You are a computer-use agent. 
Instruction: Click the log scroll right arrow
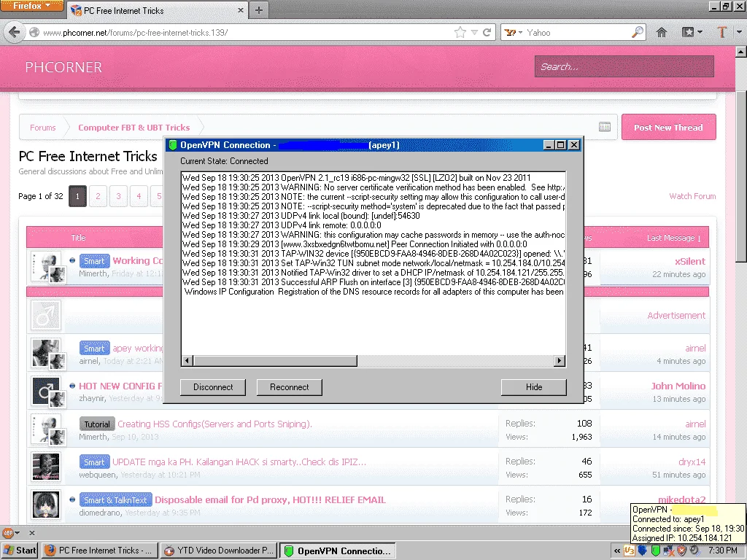tap(560, 360)
